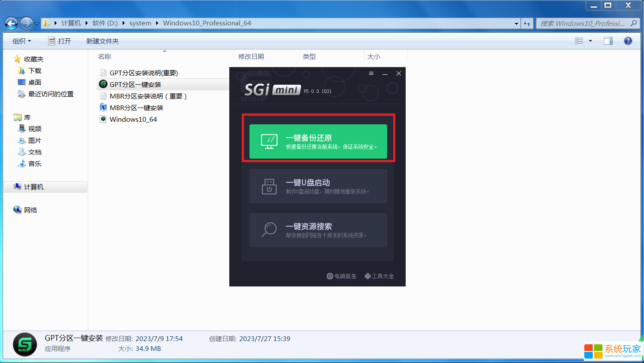The image size is (644, 363).
Task: Open the change-view dropdown arrow
Action: (591, 40)
